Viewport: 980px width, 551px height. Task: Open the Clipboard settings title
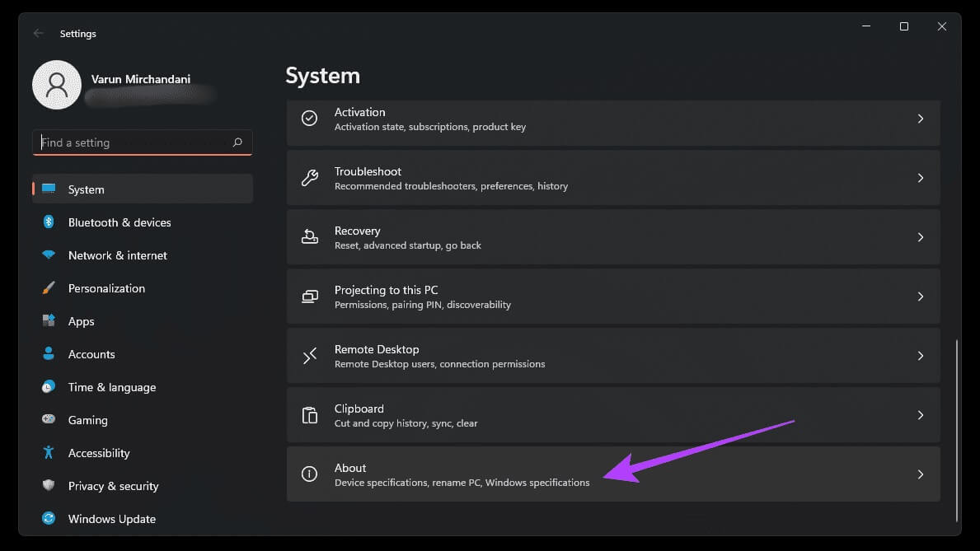pos(359,409)
